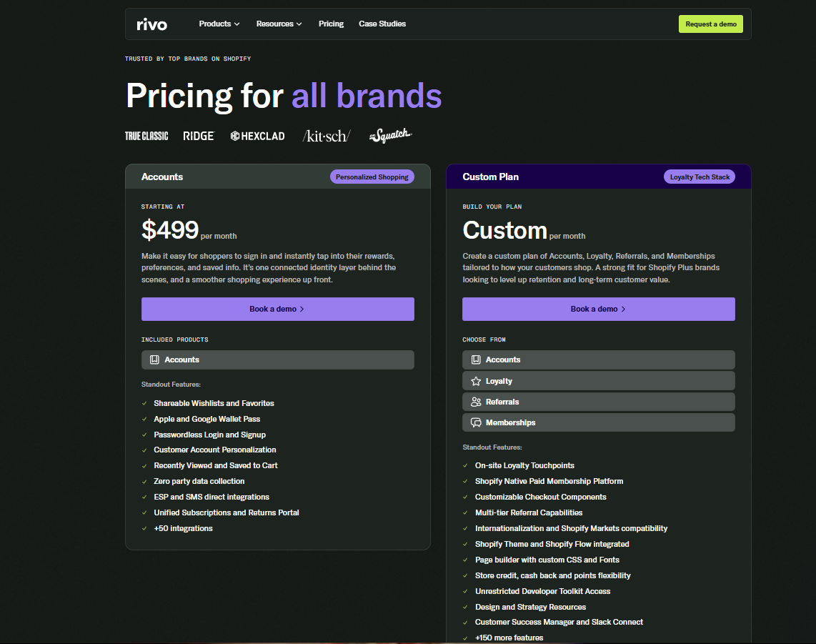Expand the Resources dropdown
Image resolution: width=816 pixels, height=644 pixels.
279,24
